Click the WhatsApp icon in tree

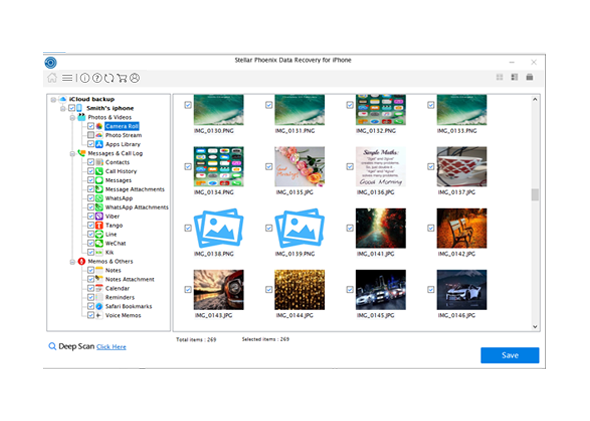(99, 198)
